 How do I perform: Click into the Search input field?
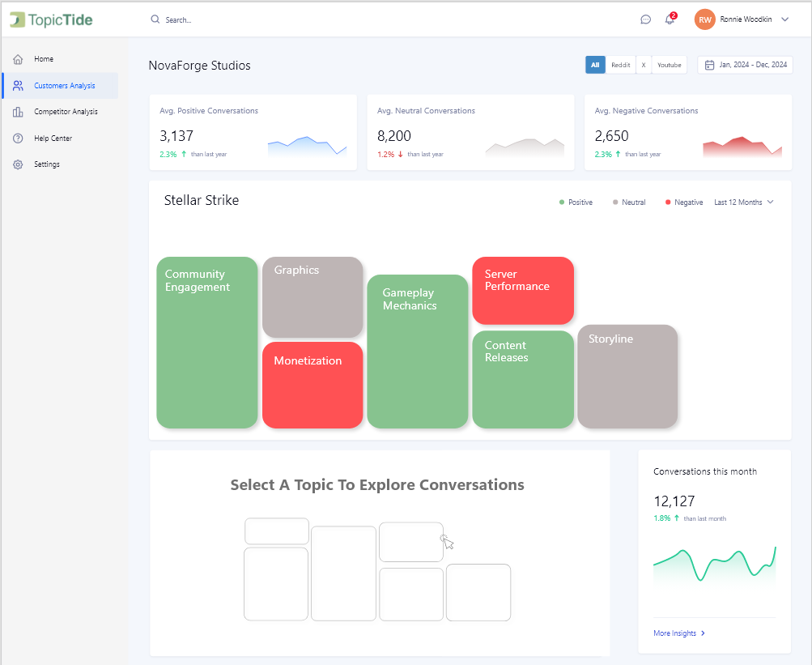[243, 19]
